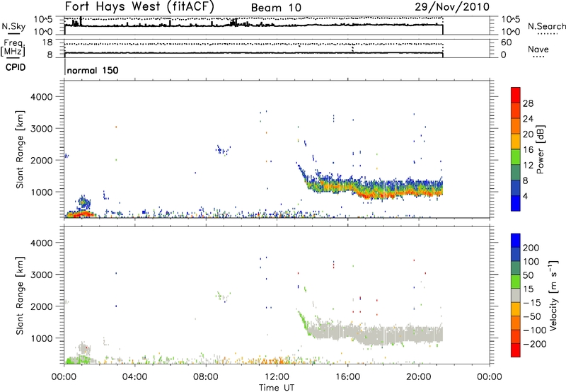Screen dimensions: 566x392
Task: Click the 'N.Search' legend label
Action: pyautogui.click(x=546, y=26)
